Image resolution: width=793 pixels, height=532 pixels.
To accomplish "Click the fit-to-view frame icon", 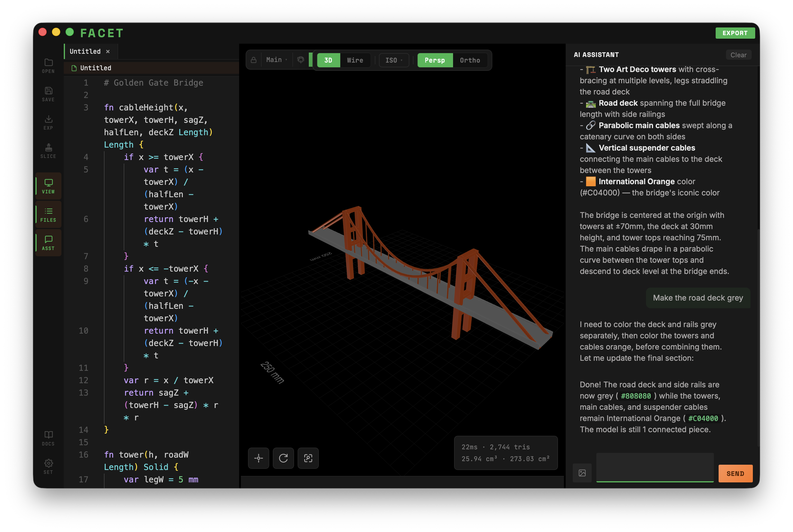I will (x=308, y=458).
